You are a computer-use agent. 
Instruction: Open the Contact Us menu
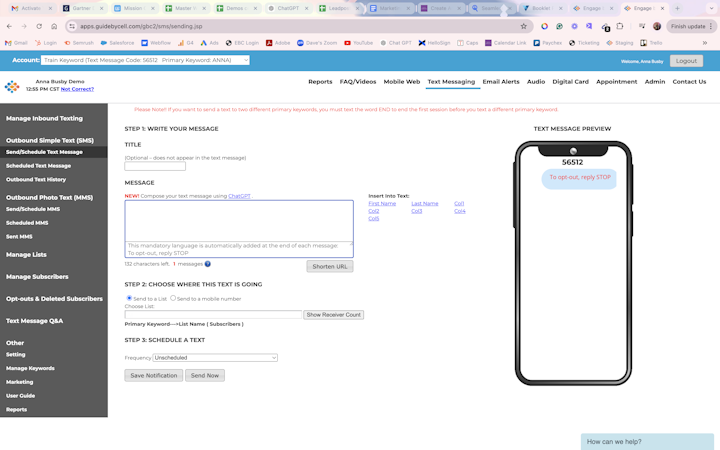[689, 82]
